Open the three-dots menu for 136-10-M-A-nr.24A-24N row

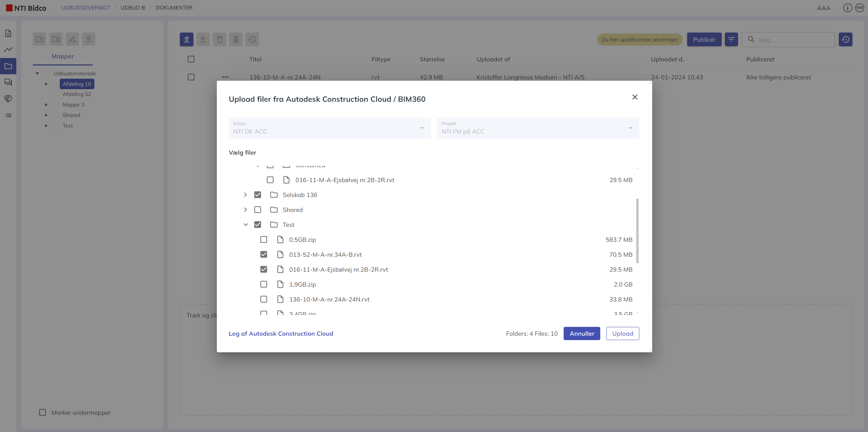point(225,77)
